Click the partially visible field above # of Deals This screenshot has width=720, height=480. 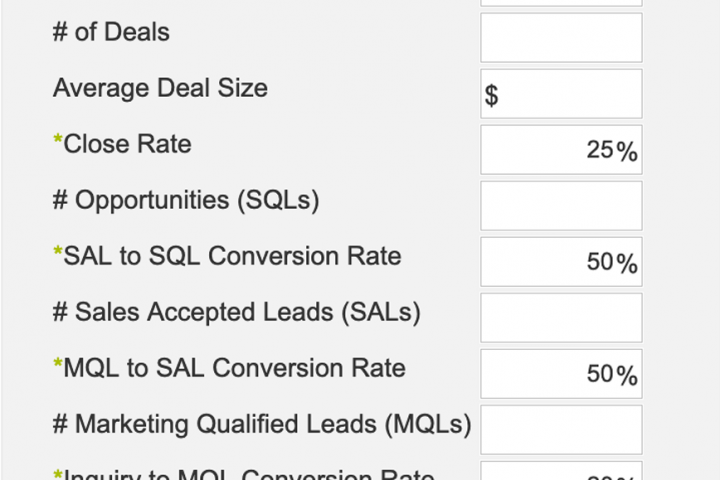click(x=561, y=3)
